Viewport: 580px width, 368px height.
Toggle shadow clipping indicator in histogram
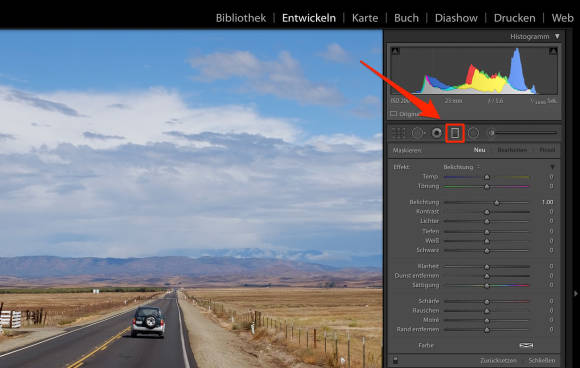[x=395, y=51]
